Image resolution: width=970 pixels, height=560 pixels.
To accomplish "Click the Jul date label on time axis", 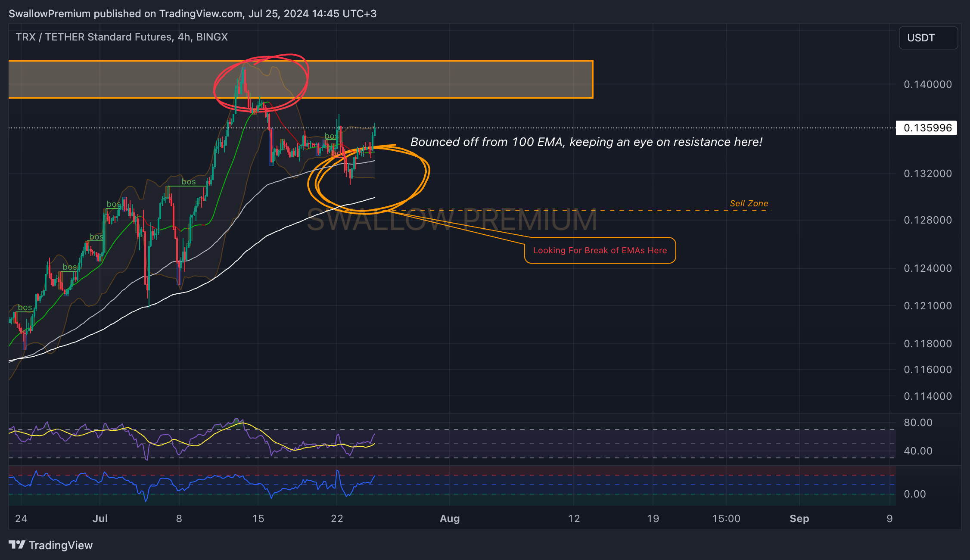I will pyautogui.click(x=100, y=519).
